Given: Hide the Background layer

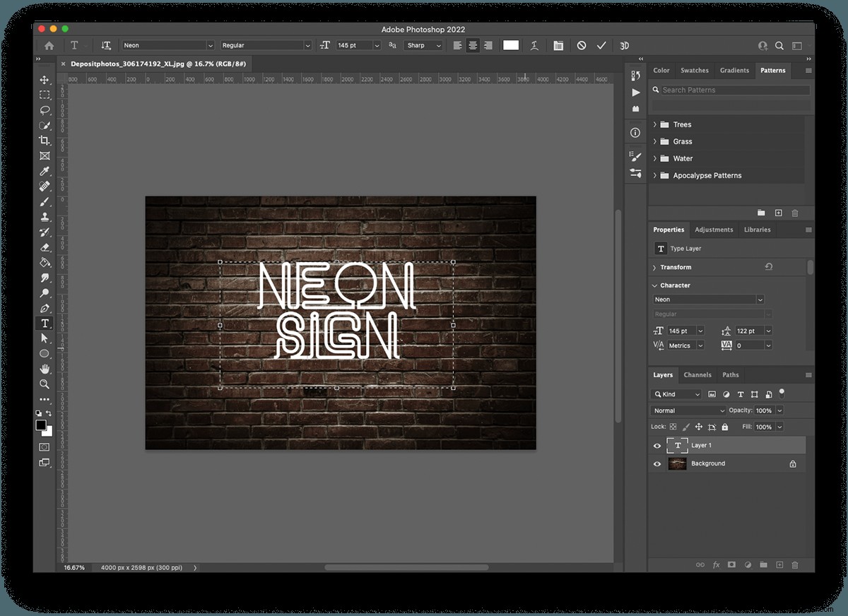Looking at the screenshot, I should point(657,463).
